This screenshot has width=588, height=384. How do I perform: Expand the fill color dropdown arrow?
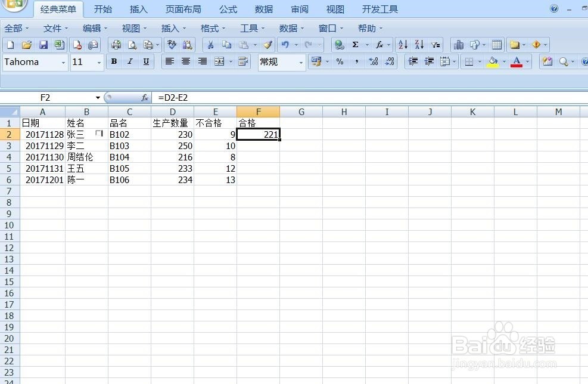pos(503,61)
